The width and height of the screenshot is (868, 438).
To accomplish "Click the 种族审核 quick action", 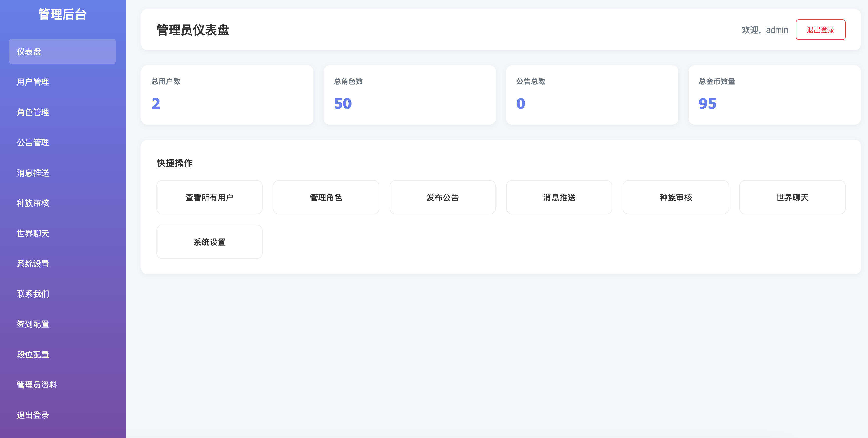I will (x=676, y=197).
